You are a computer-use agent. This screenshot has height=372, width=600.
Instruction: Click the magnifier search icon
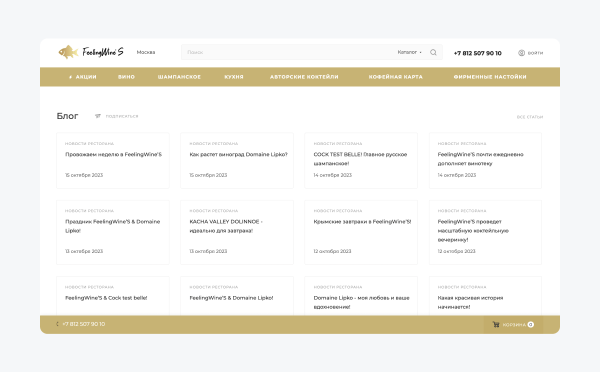click(433, 52)
